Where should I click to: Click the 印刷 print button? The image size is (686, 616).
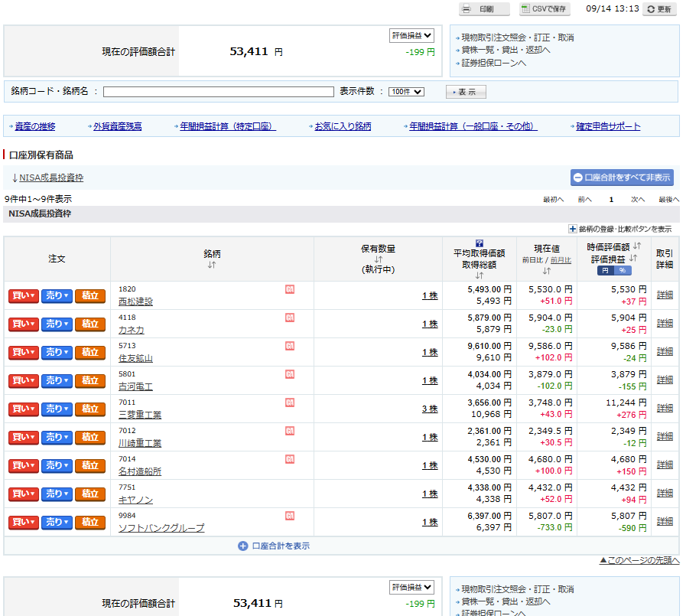click(x=484, y=9)
